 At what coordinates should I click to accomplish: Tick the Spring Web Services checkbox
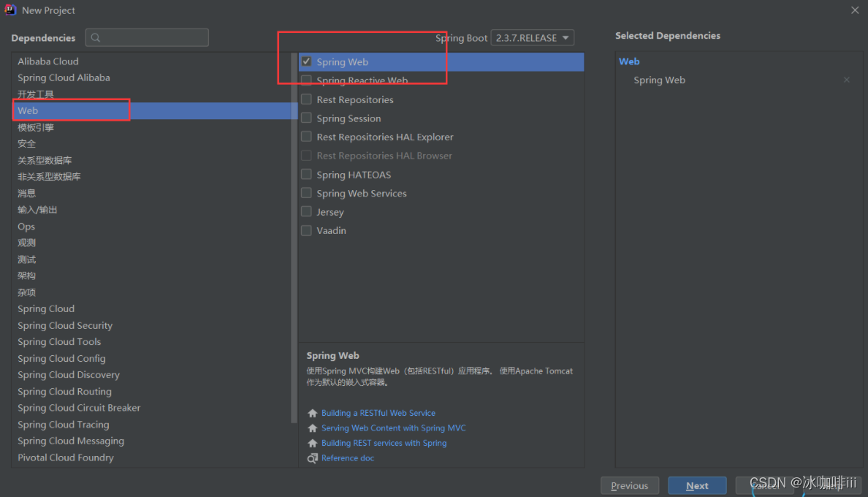(x=306, y=193)
